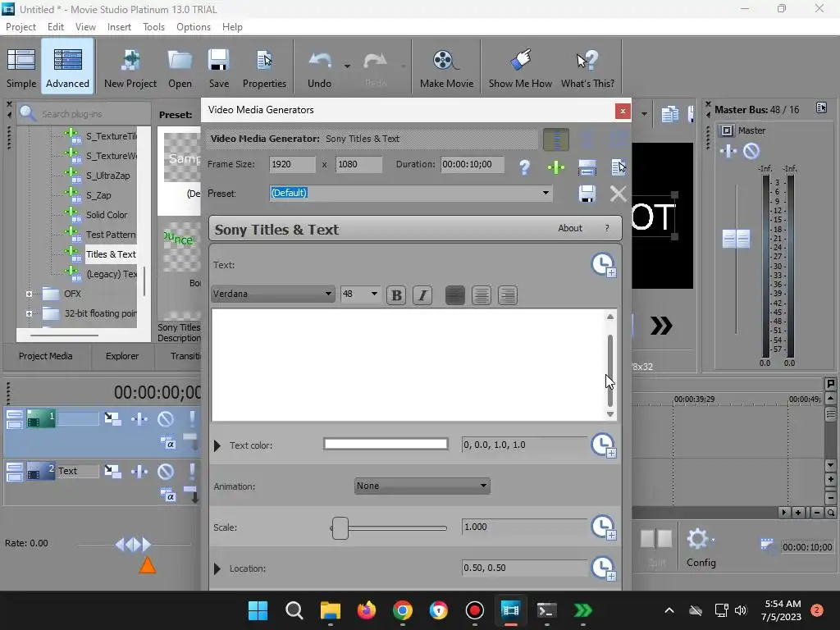Screen dimensions: 840x630
Task: Open Animation dropdown set to None
Action: (x=422, y=486)
